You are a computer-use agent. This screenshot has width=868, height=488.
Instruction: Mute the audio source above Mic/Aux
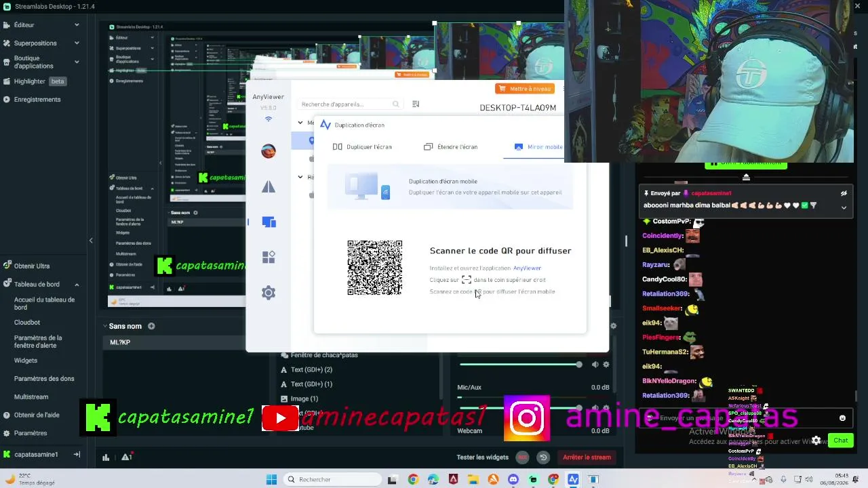[x=595, y=365]
